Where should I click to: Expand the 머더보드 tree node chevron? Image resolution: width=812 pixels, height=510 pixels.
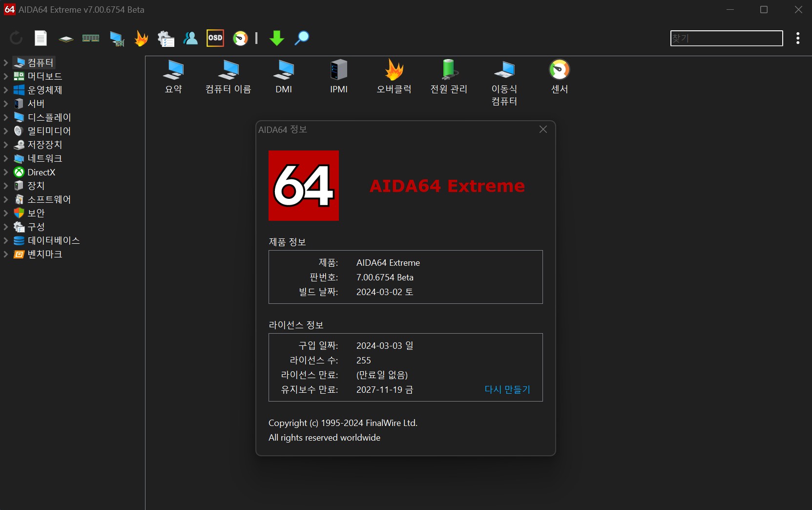click(x=6, y=76)
